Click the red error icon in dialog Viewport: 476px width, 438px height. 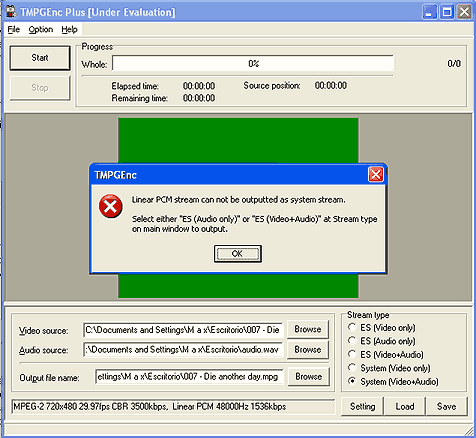(x=111, y=206)
